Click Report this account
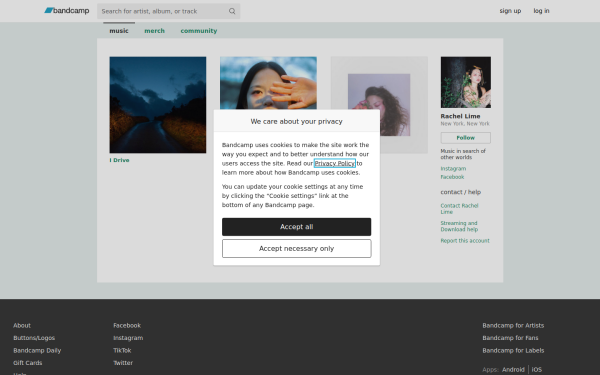Screen dimensions: 600x375 [x=465, y=241]
